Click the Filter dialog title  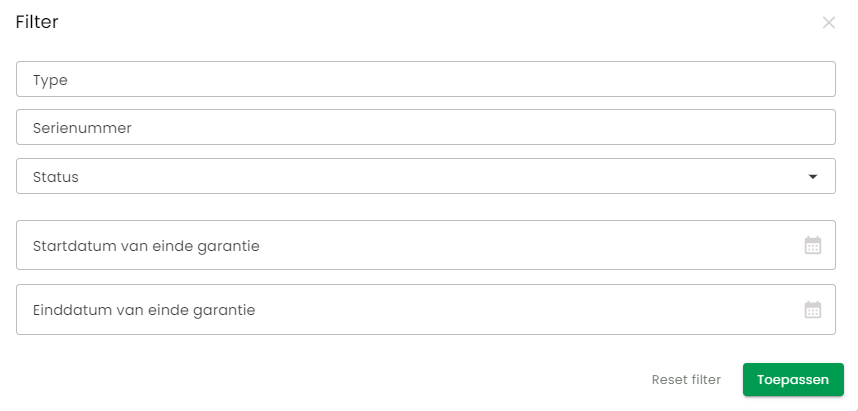click(x=37, y=22)
